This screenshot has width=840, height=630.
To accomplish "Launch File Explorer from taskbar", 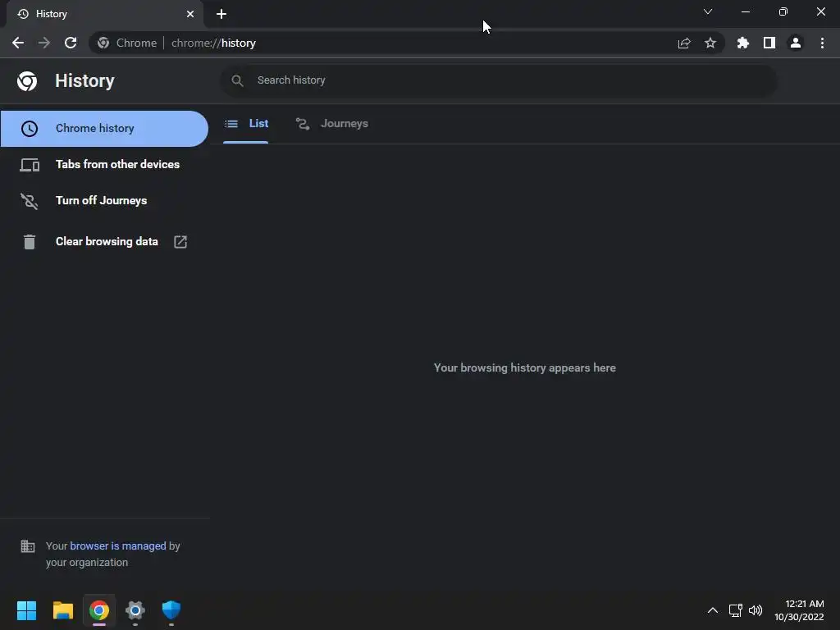I will 62,610.
